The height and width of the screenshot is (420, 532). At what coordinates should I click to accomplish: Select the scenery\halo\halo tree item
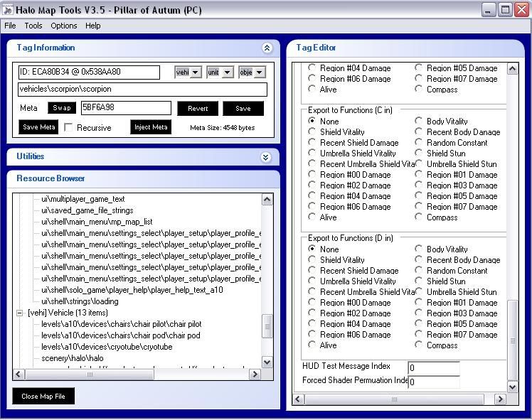[73, 358]
